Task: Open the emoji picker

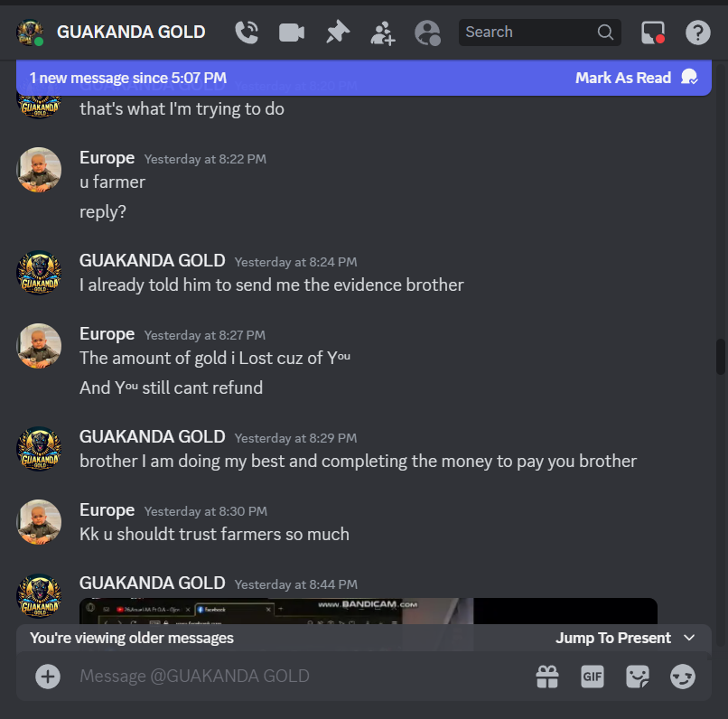Action: [683, 677]
